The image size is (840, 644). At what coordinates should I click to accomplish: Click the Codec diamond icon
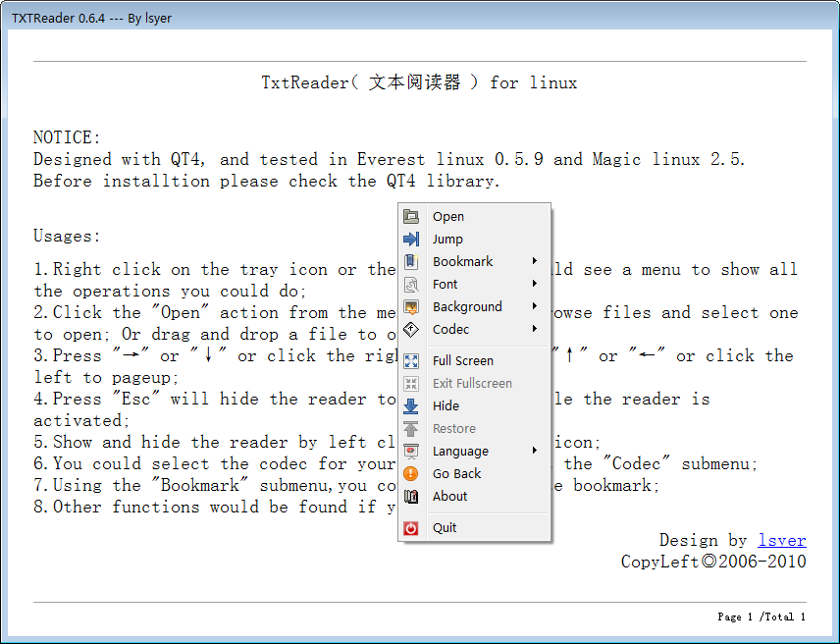tap(411, 329)
